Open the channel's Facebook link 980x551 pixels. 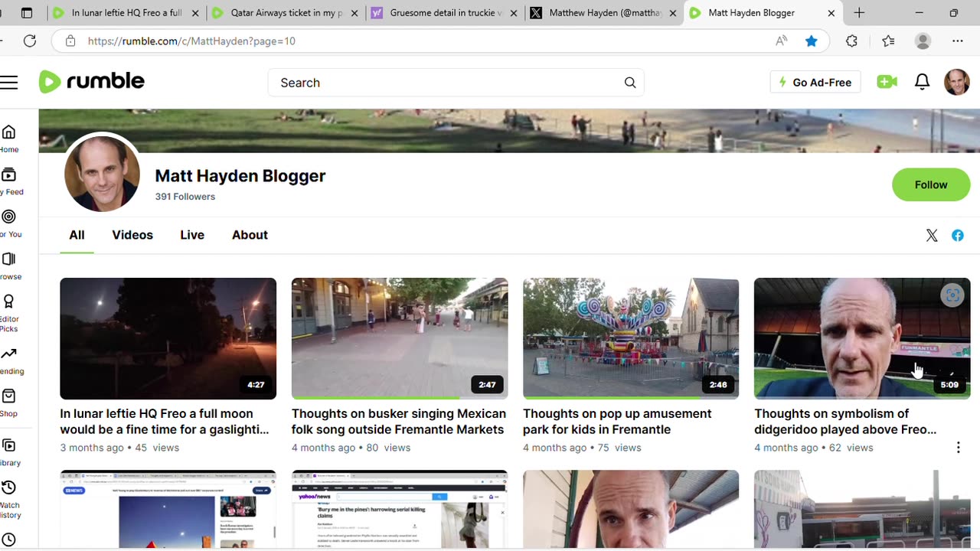tap(958, 236)
